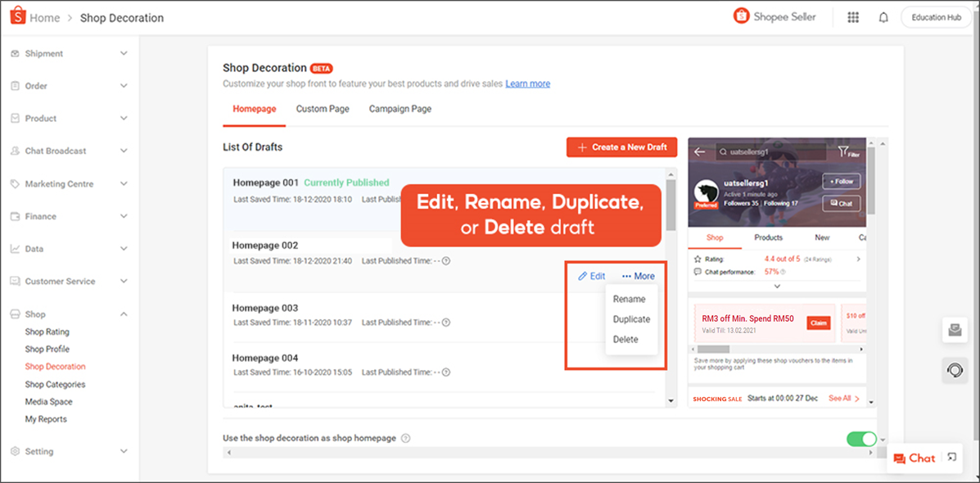The width and height of the screenshot is (980, 483).
Task: Select Rename from the More menu
Action: coord(630,300)
